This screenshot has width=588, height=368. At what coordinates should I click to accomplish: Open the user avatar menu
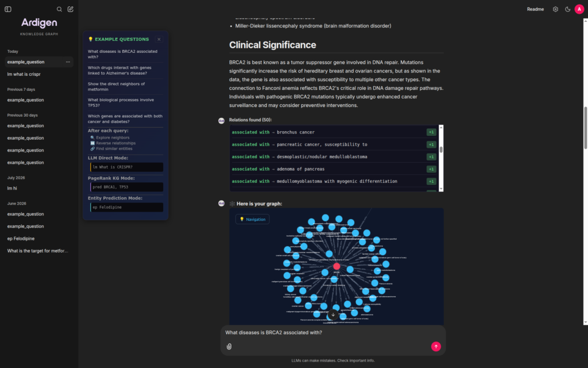[x=579, y=9]
